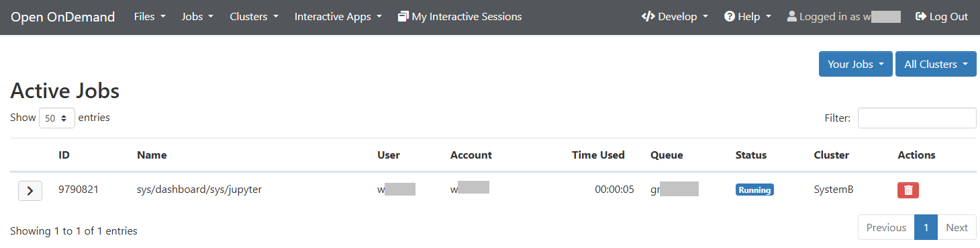
Task: Log out using the Log Out link
Action: pyautogui.click(x=942, y=17)
